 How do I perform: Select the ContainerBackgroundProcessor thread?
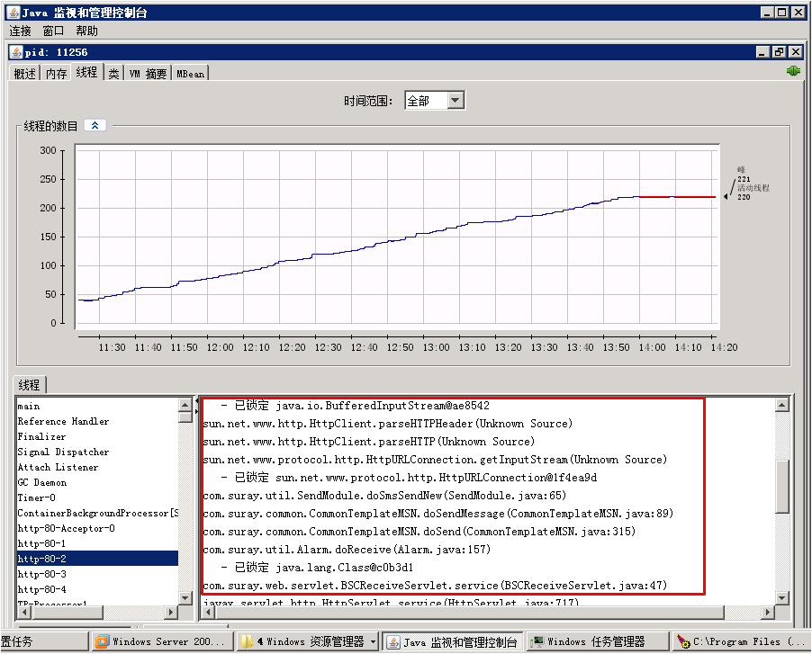click(x=97, y=513)
